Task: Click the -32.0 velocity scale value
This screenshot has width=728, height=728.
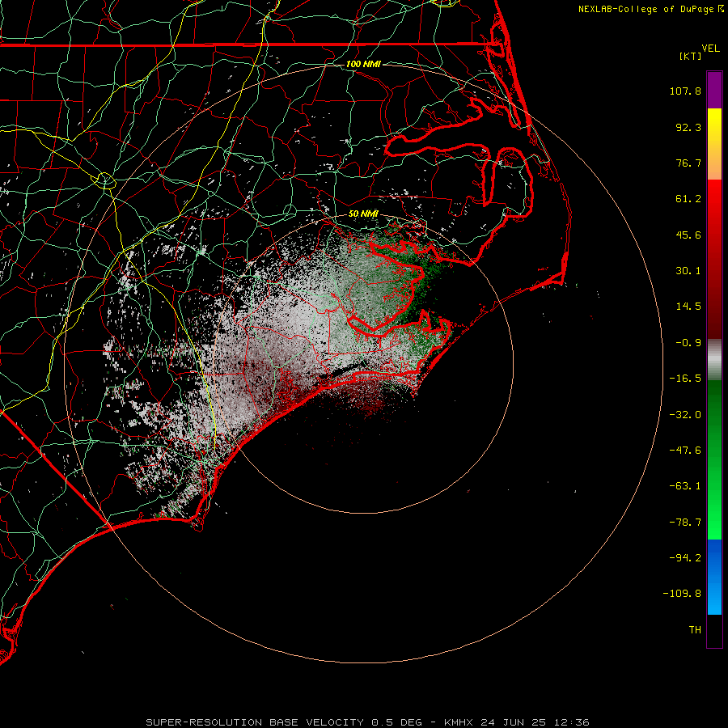Action: [685, 415]
